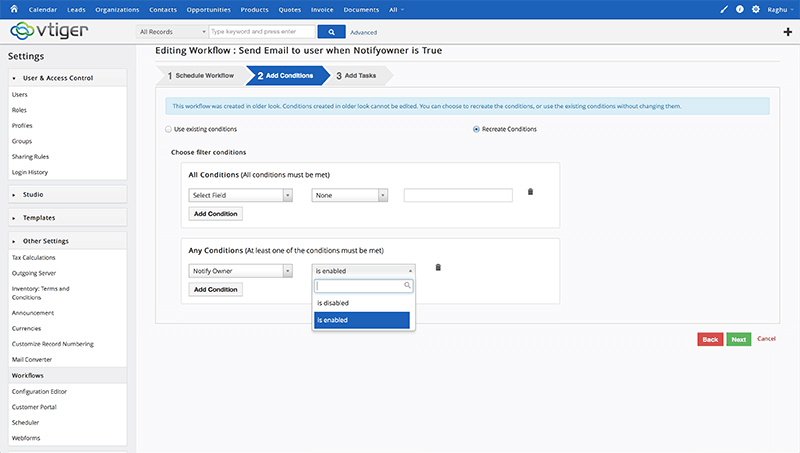Viewport: 800px width, 453px height.
Task: Click the keyword search input field
Action: 262,32
